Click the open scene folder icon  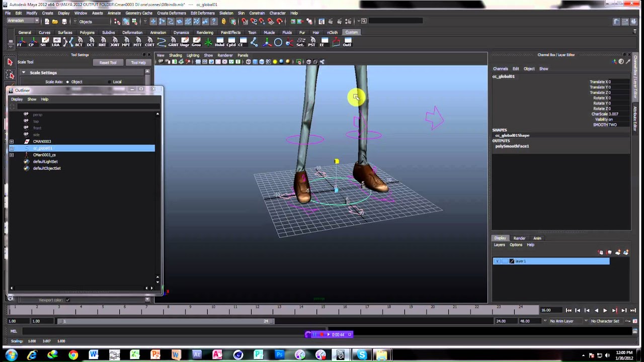pos(55,21)
